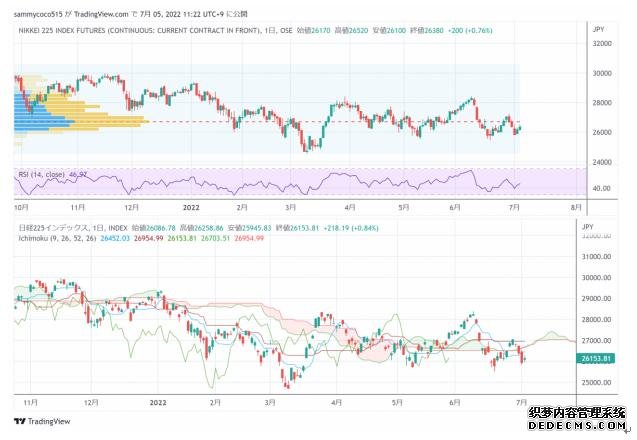Click the RSI (14, close) indicator label
Image resolution: width=637 pixels, height=440 pixels.
coord(41,175)
